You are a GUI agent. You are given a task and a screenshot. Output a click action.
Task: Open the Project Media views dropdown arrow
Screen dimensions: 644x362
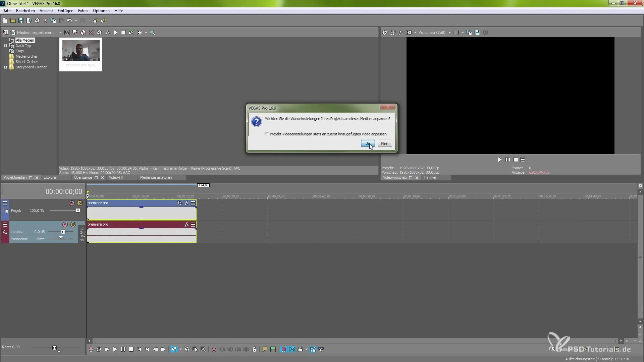pos(146,33)
